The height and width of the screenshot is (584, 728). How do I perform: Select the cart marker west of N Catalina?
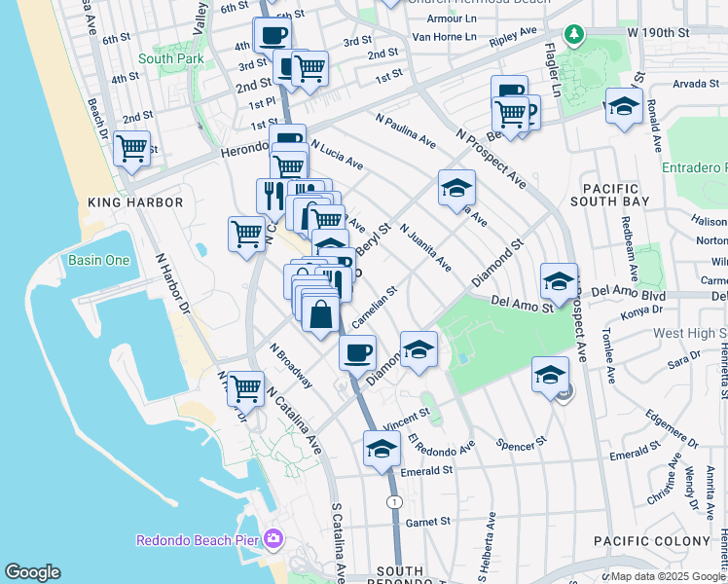247,236
